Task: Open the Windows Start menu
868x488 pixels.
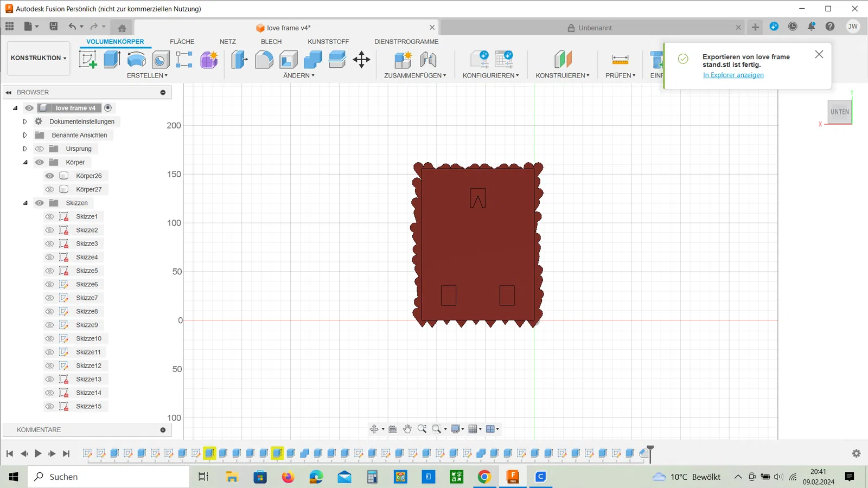Action: (x=14, y=477)
